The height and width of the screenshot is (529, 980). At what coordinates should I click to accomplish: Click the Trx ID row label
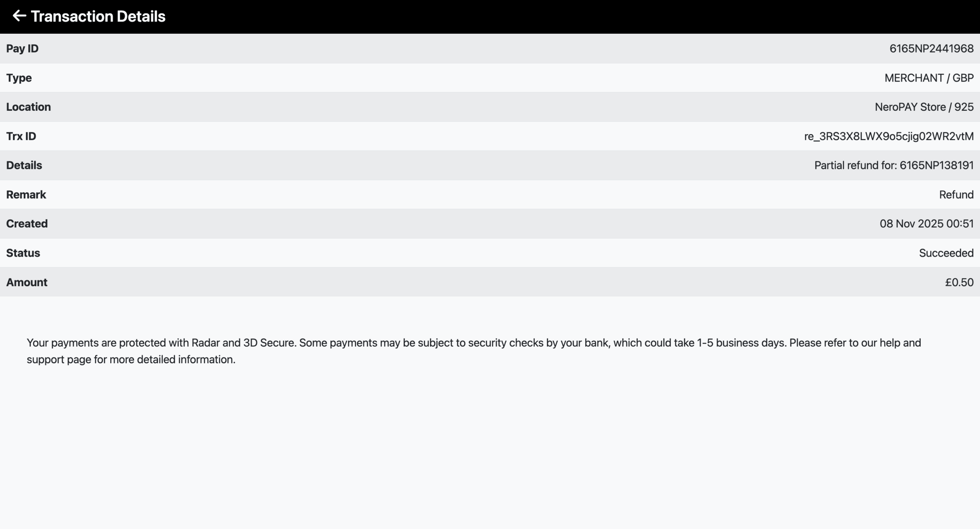pos(21,136)
